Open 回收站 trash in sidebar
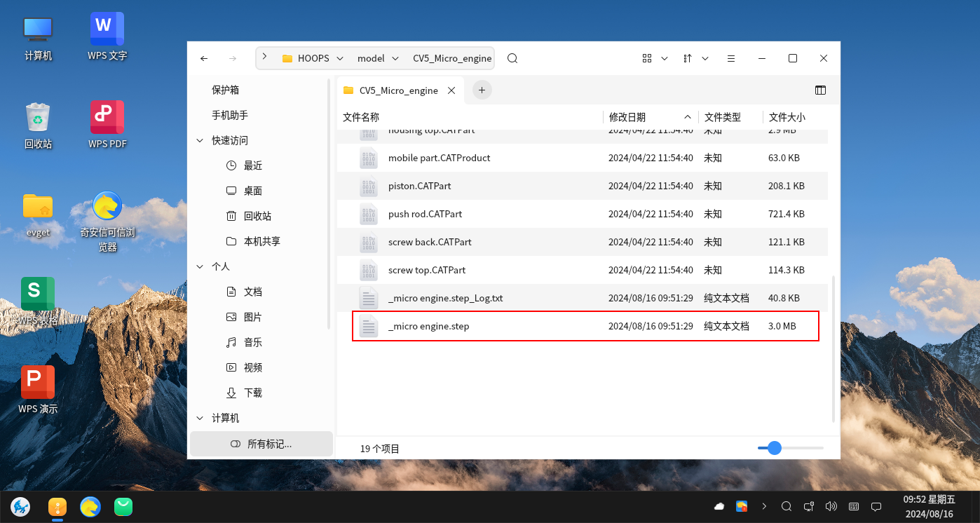Viewport: 980px width, 523px height. click(257, 216)
